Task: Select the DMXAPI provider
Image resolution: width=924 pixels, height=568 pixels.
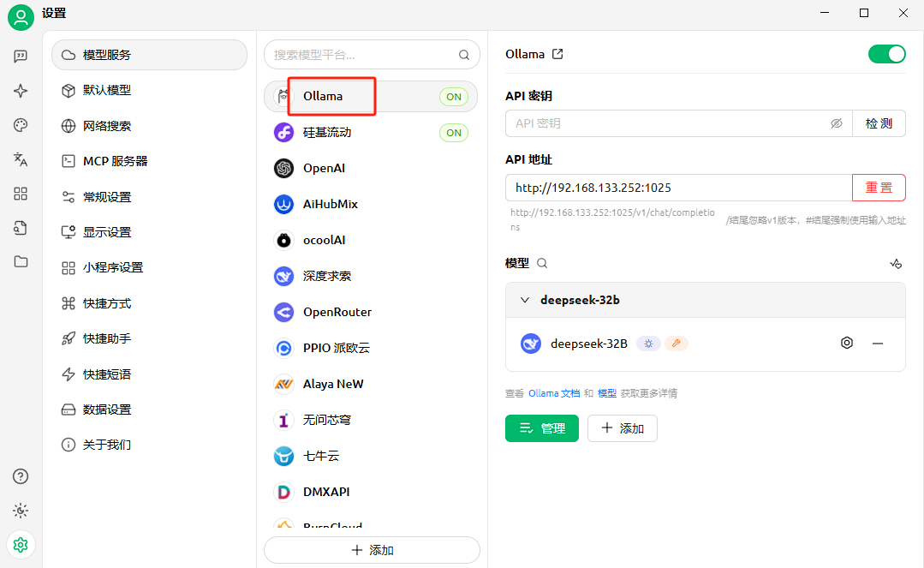Action: coord(370,492)
